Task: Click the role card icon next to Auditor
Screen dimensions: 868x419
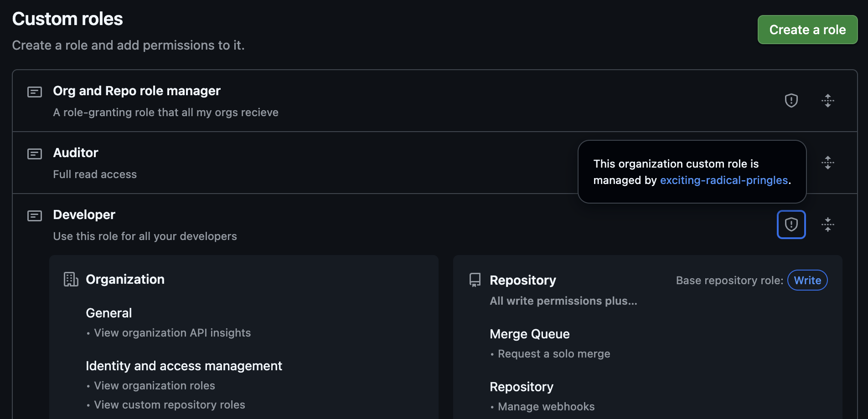Action: point(34,154)
